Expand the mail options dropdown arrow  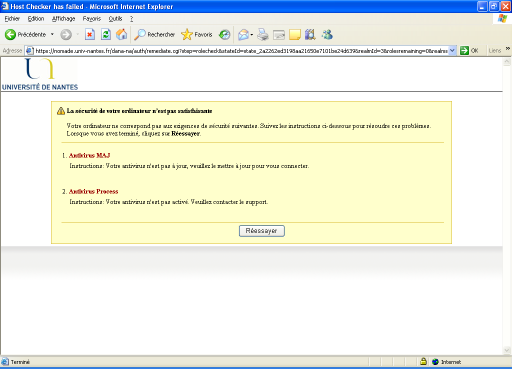[252, 35]
